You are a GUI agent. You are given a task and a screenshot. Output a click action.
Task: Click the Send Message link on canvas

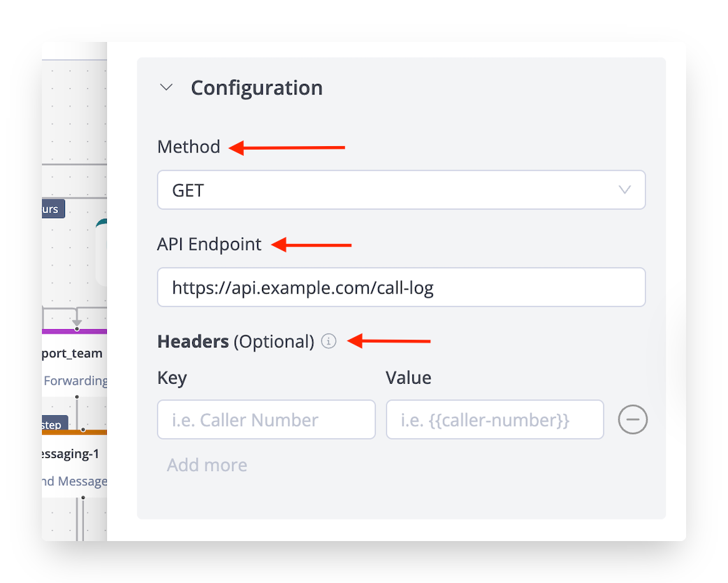pos(73,482)
